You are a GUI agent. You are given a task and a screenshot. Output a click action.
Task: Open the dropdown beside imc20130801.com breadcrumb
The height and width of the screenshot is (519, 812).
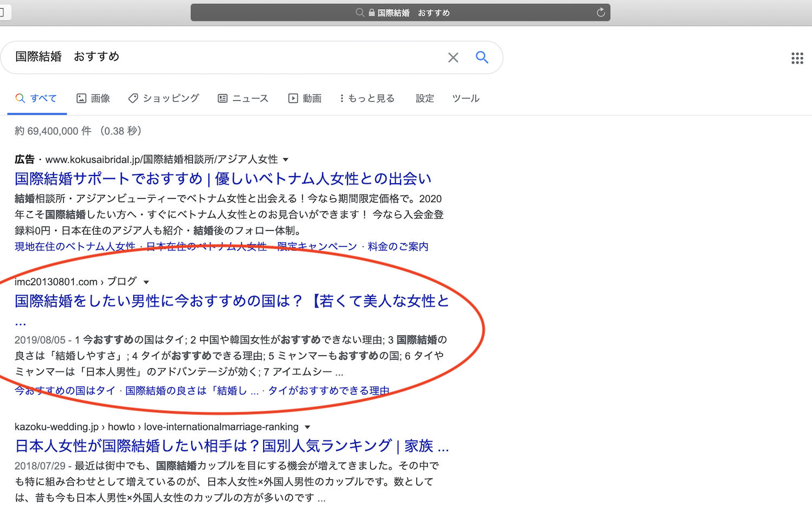coord(147,282)
